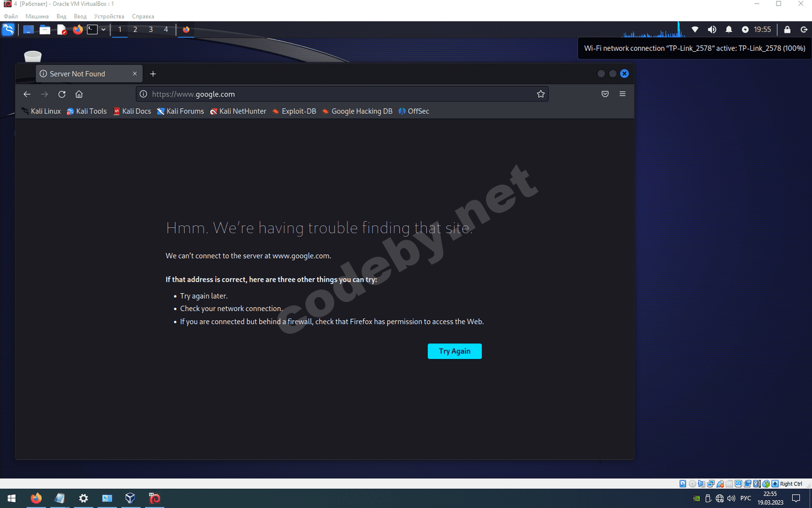
Task: Open the Exploit-DB bookmark
Action: [294, 111]
